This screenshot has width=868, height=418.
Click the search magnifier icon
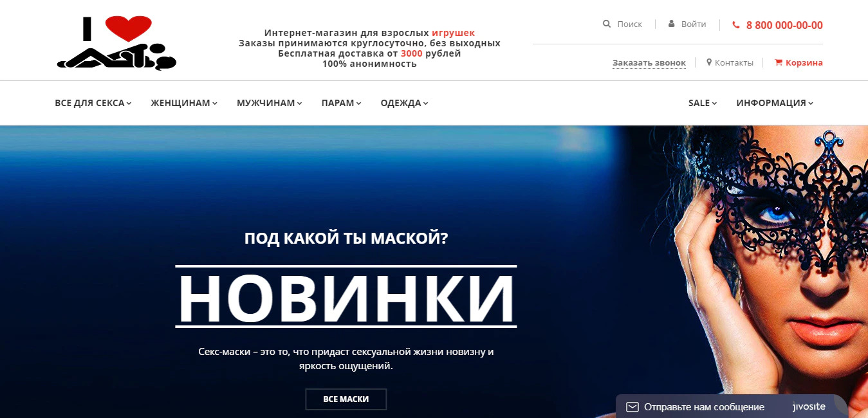pos(606,24)
